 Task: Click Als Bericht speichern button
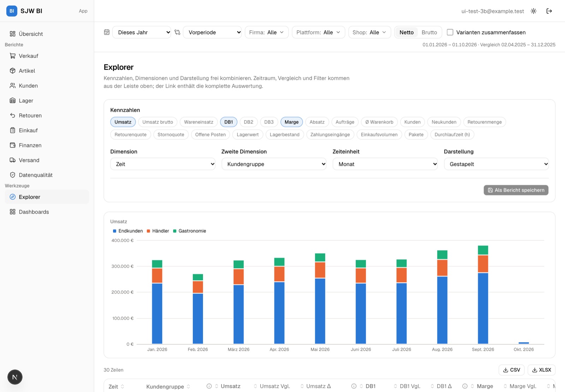coord(516,190)
